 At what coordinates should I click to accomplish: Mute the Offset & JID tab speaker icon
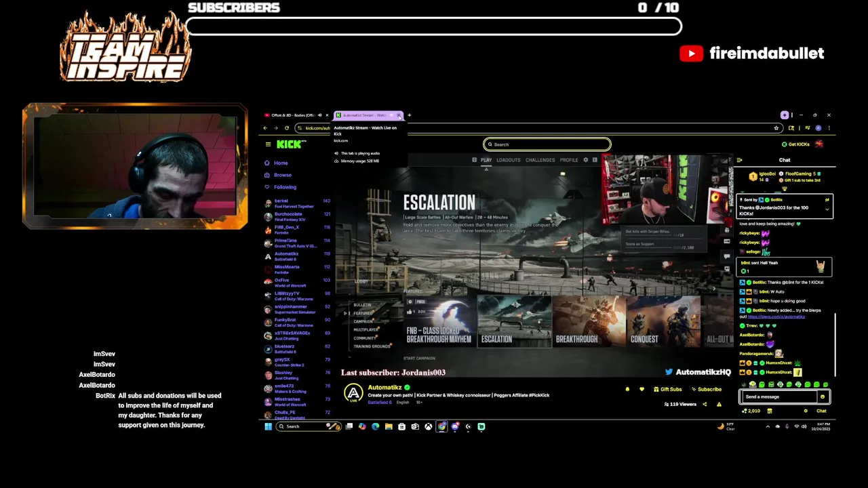tap(319, 115)
